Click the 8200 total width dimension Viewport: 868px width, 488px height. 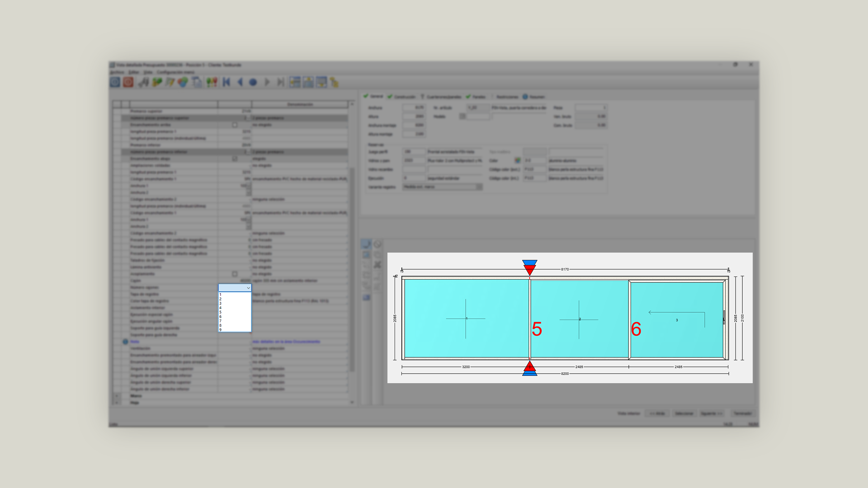(565, 374)
